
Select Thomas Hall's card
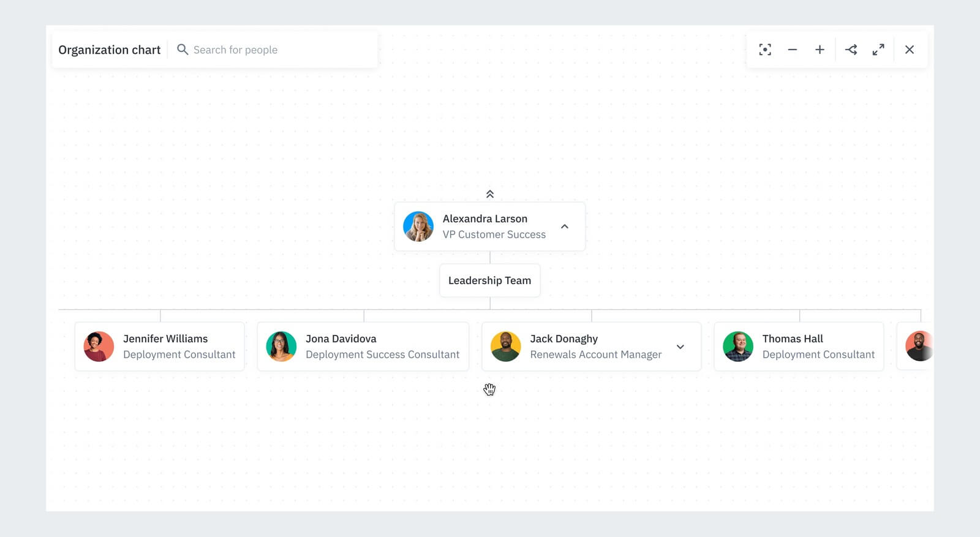798,346
